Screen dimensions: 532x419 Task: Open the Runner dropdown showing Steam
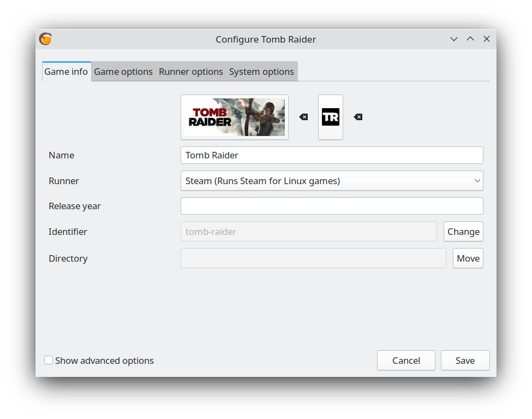(x=332, y=181)
